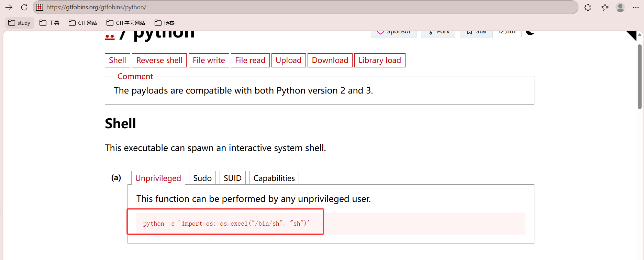Click the user profile avatar
644x260 pixels.
pyautogui.click(x=620, y=7)
